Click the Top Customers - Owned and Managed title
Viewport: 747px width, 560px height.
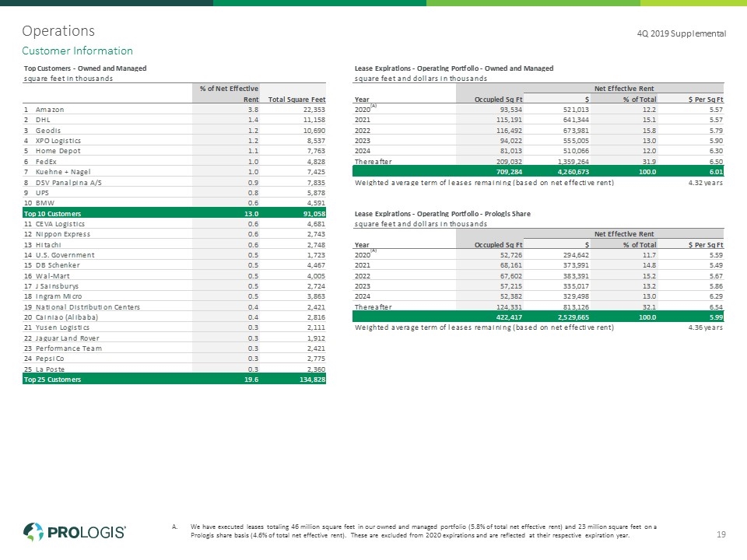(x=86, y=68)
